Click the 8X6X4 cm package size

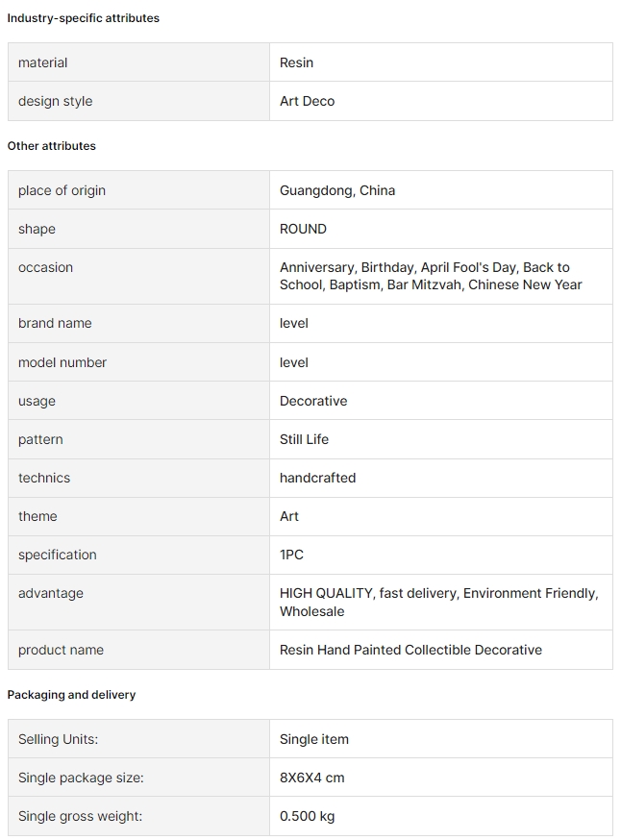311,778
